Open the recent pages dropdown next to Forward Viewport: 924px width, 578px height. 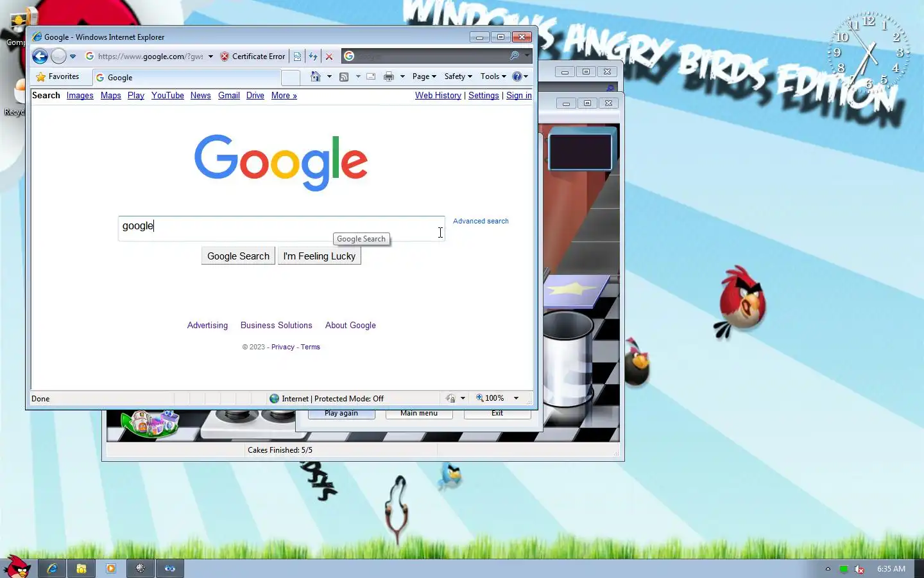[x=73, y=57]
